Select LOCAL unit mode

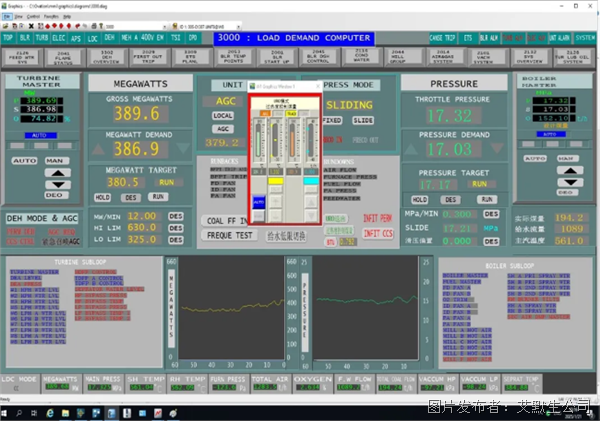point(223,116)
